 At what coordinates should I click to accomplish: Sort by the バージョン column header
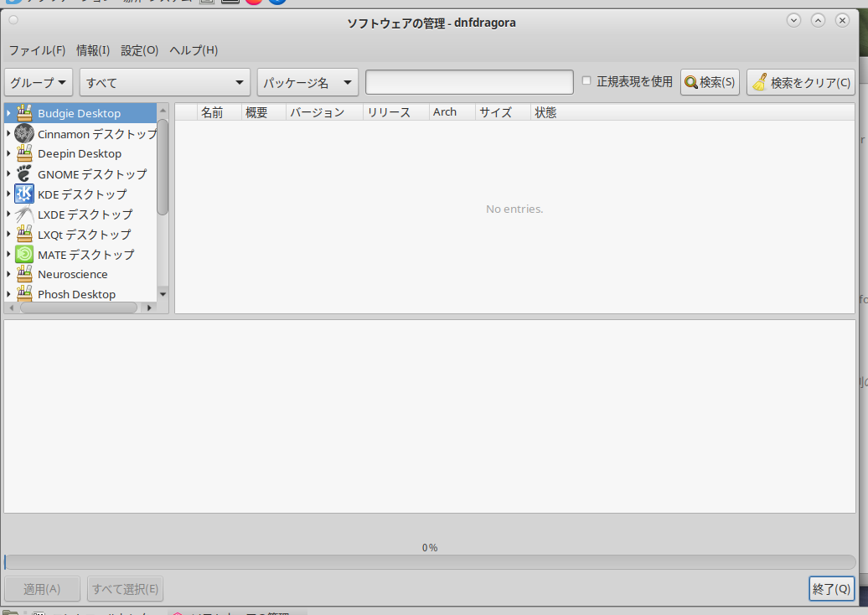pos(324,112)
